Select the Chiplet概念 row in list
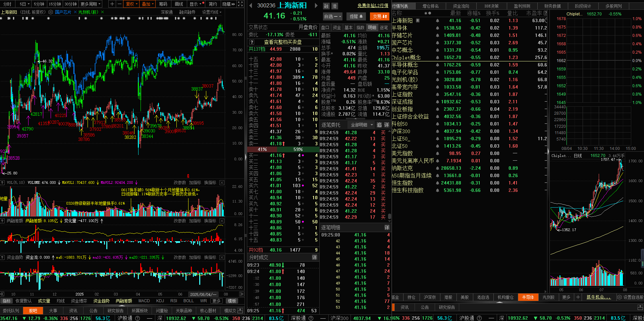644x321 pixels. click(x=470, y=57)
